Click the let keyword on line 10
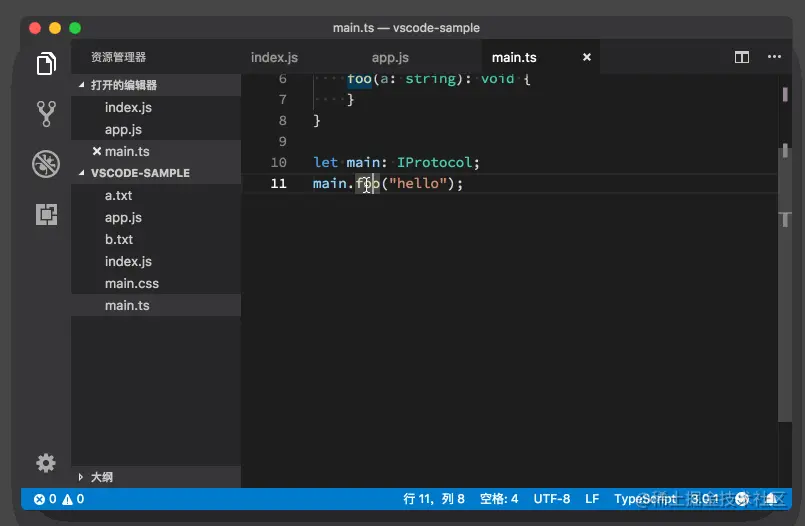 (x=325, y=163)
